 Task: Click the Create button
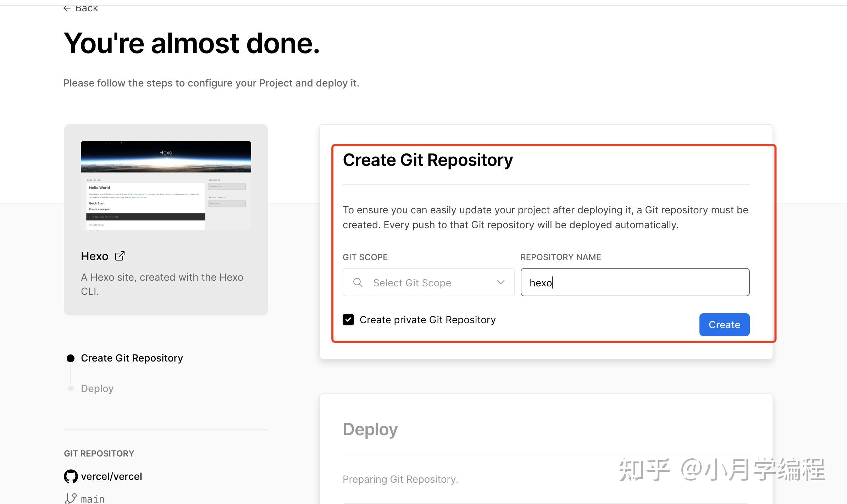[724, 324]
